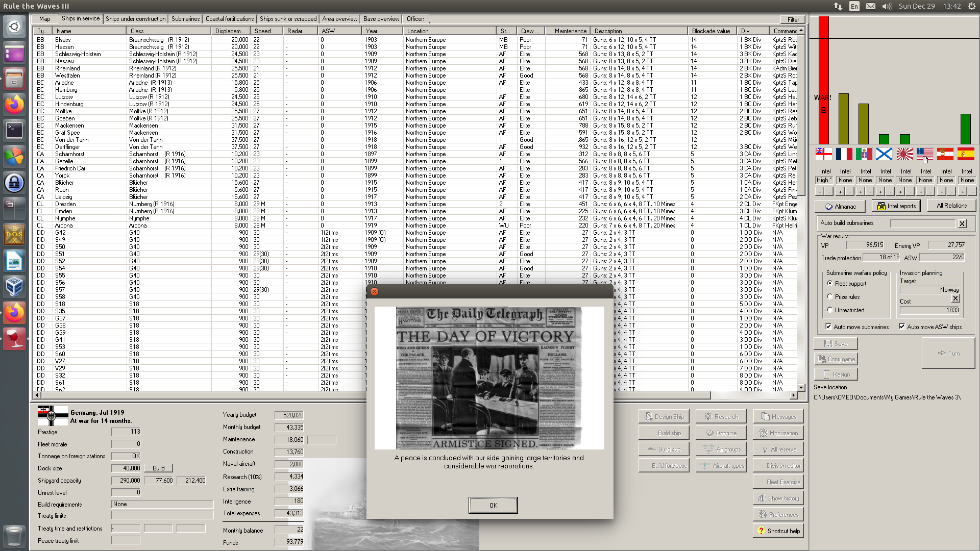Switch to the Map tab
The height and width of the screenshot is (551, 980).
45,19
